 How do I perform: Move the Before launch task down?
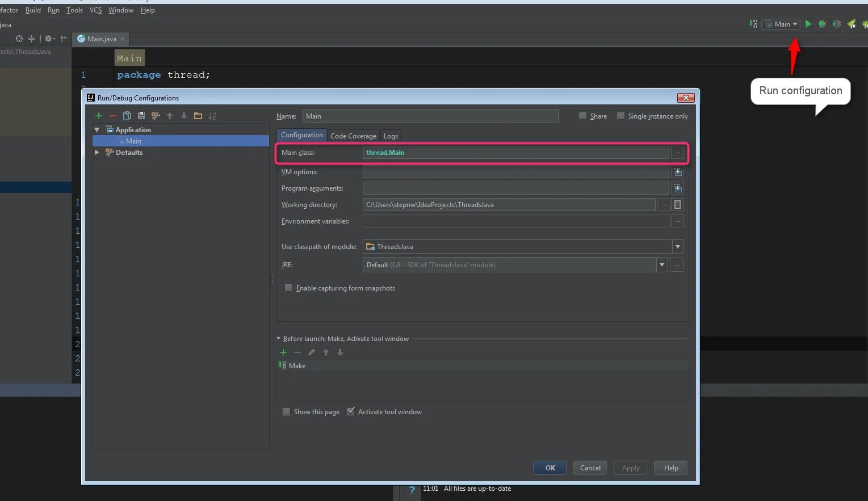pos(340,352)
